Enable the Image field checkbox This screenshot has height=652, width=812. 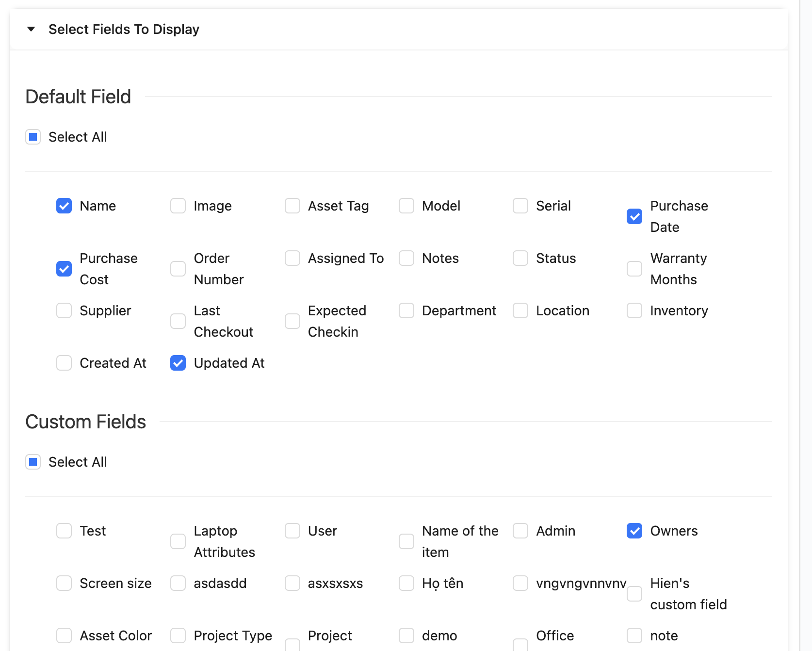click(178, 206)
